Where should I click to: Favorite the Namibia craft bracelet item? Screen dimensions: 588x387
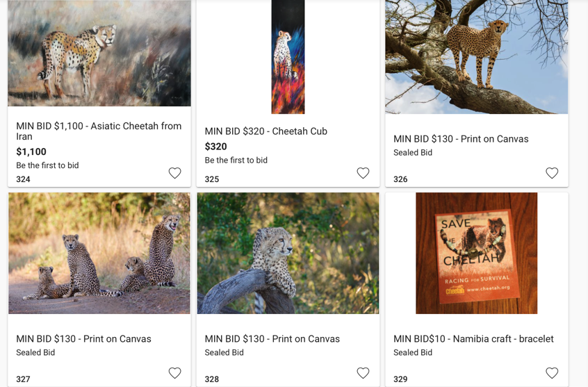552,373
